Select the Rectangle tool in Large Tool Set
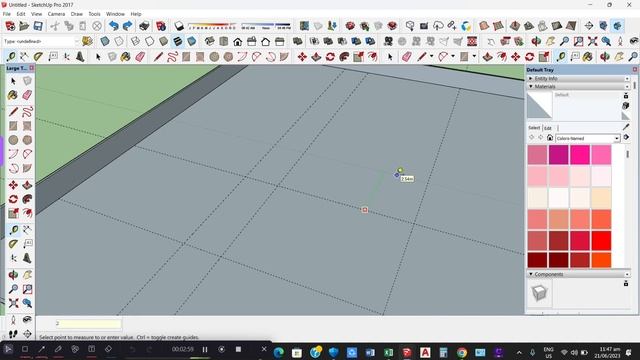 (x=13, y=126)
